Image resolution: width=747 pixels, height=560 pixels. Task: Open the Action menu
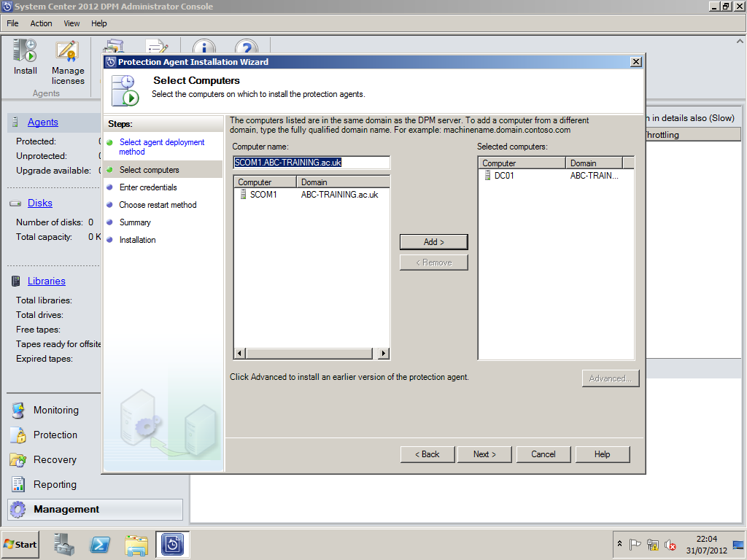point(41,23)
